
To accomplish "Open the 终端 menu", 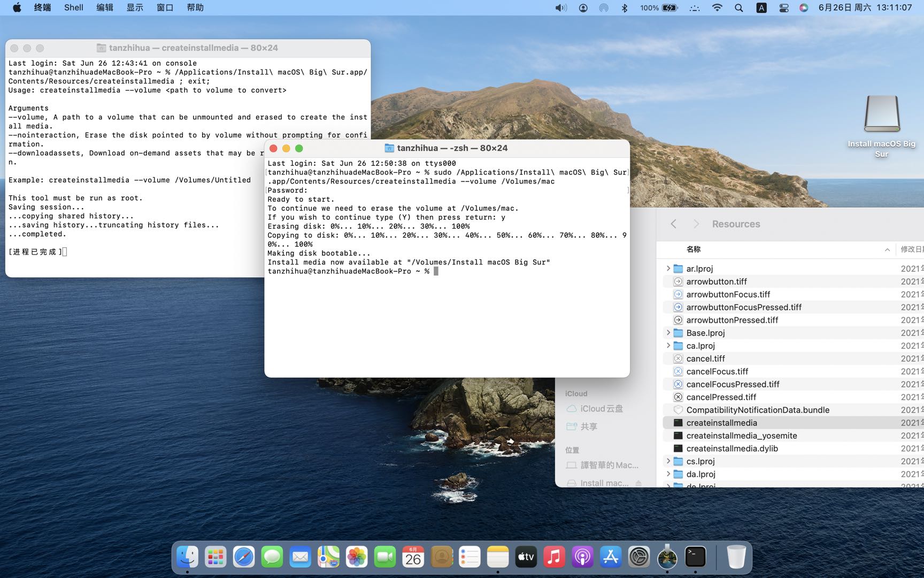I will coord(42,7).
